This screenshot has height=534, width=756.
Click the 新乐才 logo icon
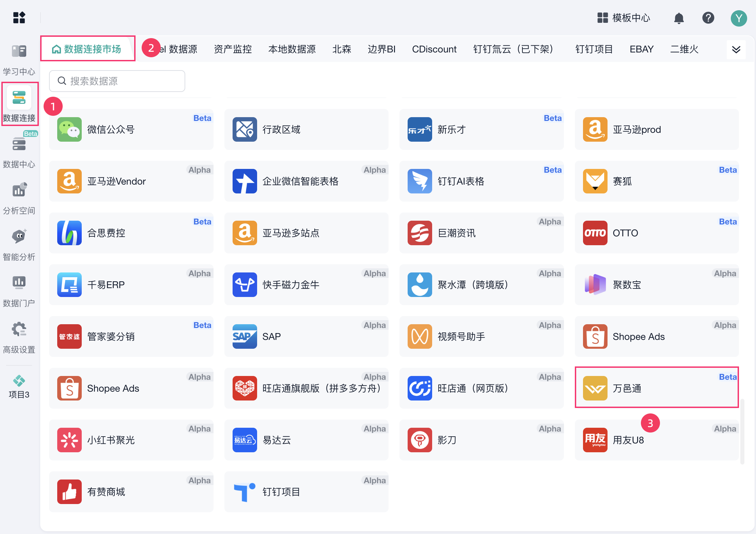click(420, 129)
